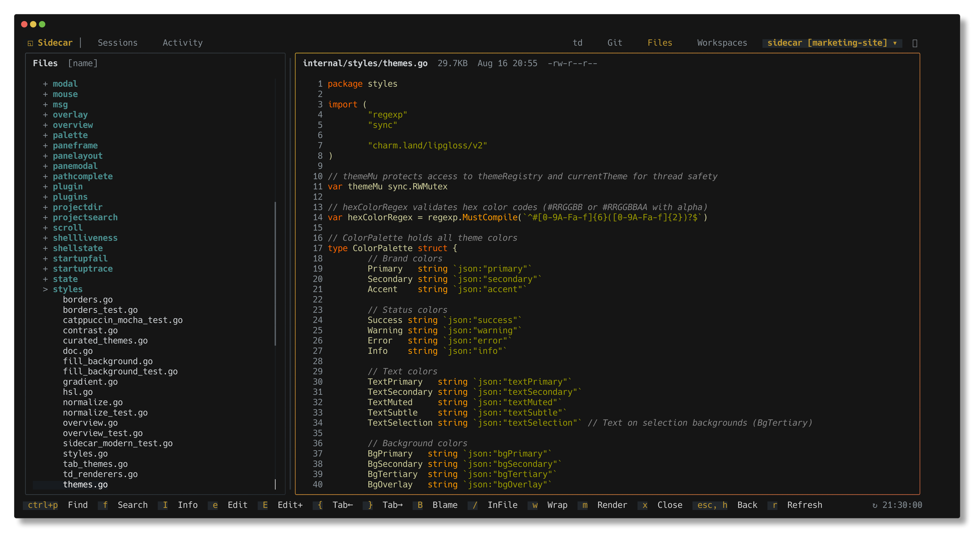This screenshot has height=538, width=980.
Task: Open the Git plugin tab
Action: (615, 43)
